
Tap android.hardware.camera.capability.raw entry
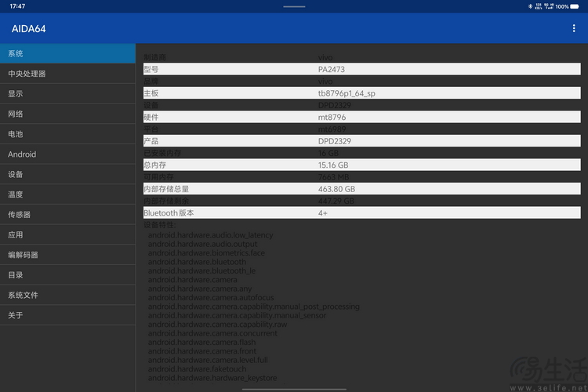coord(217,325)
